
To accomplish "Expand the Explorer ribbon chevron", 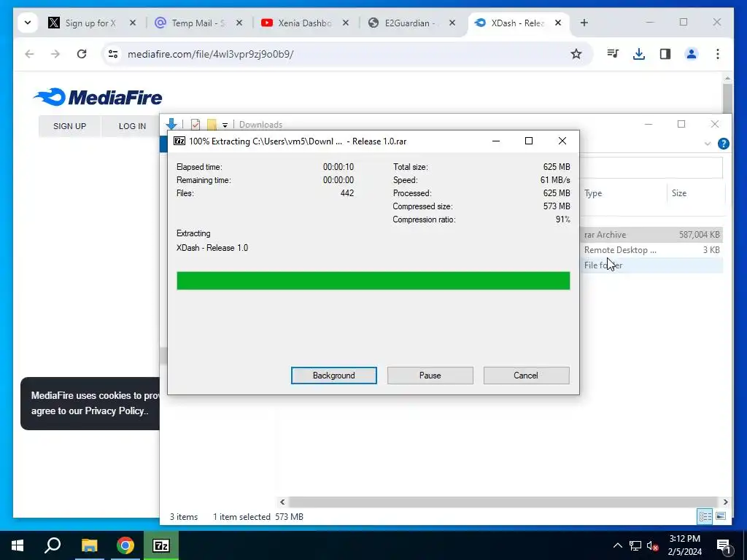I will (x=708, y=144).
